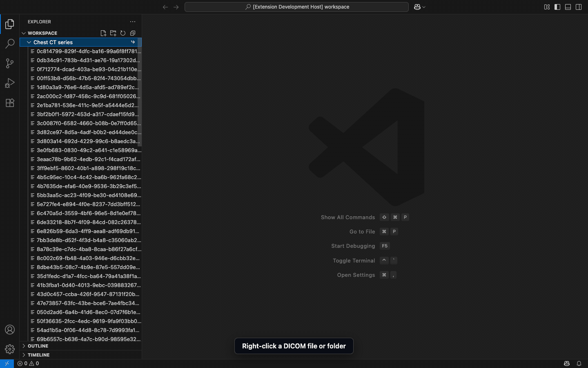The height and width of the screenshot is (368, 588).
Task: Go back using the navigation arrow
Action: click(x=165, y=7)
